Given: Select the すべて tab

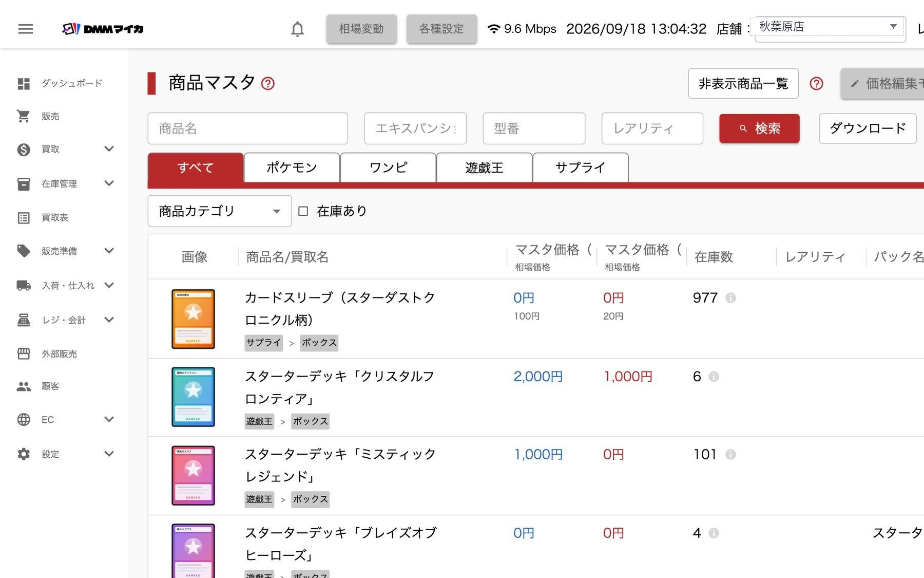Looking at the screenshot, I should 196,167.
